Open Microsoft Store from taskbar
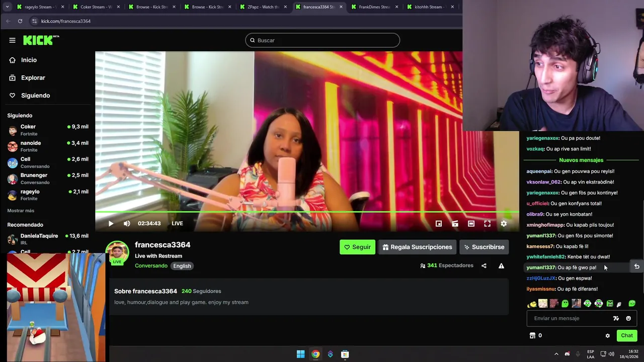The height and width of the screenshot is (362, 644). 345,354
